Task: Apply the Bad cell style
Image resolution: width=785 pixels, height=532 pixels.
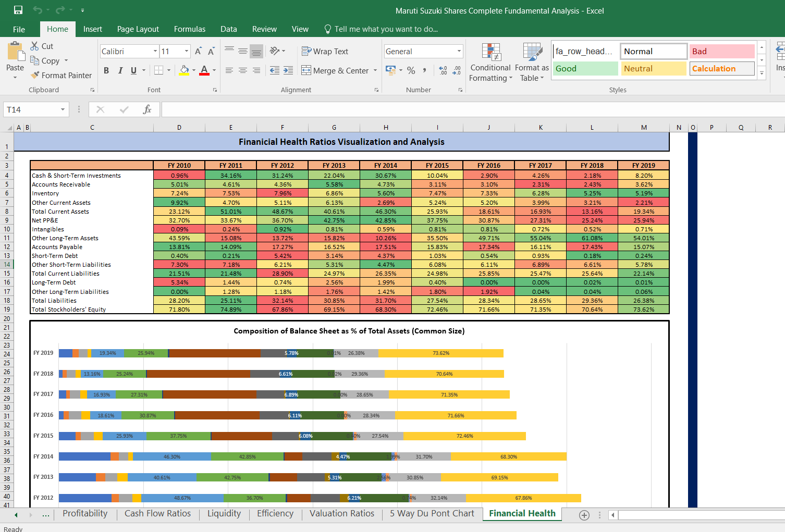Action: coord(722,51)
